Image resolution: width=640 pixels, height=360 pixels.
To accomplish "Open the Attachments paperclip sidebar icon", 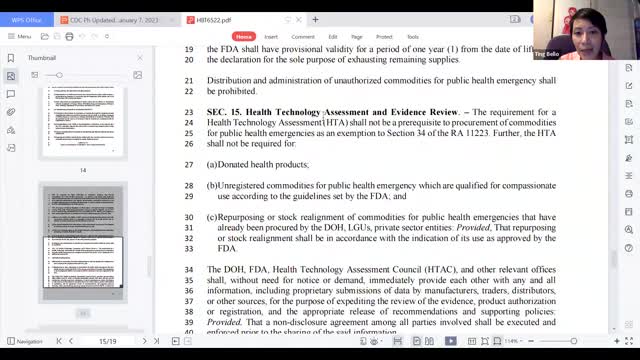I will [11, 112].
